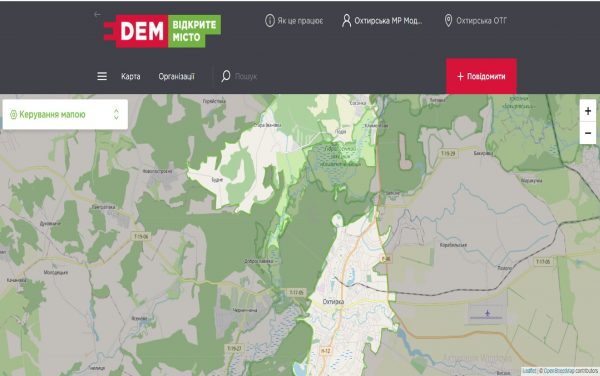Go to the Карта menu item
This screenshot has height=376, width=600.
tap(130, 77)
